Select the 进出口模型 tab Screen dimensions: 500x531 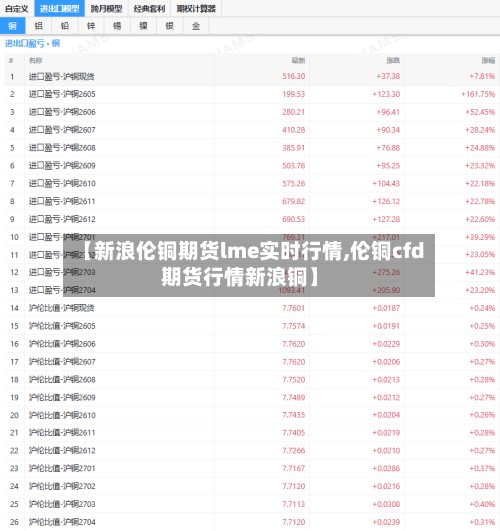pyautogui.click(x=59, y=8)
